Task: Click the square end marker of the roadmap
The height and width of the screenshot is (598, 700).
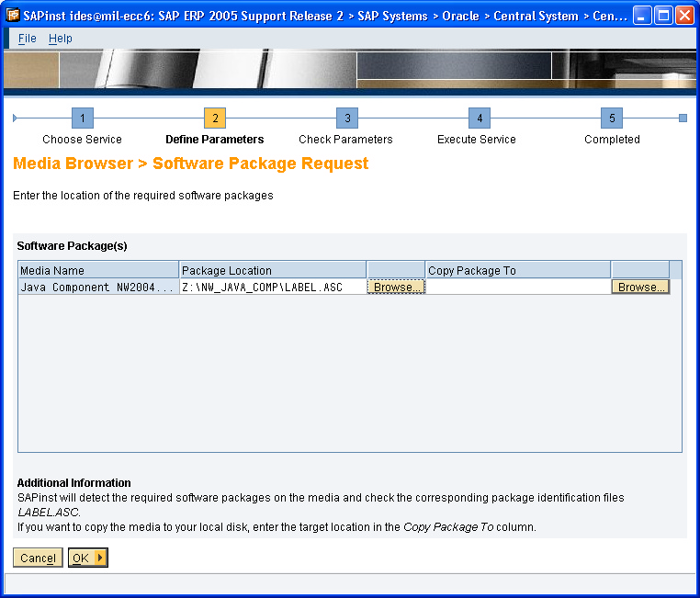Action: point(683,118)
